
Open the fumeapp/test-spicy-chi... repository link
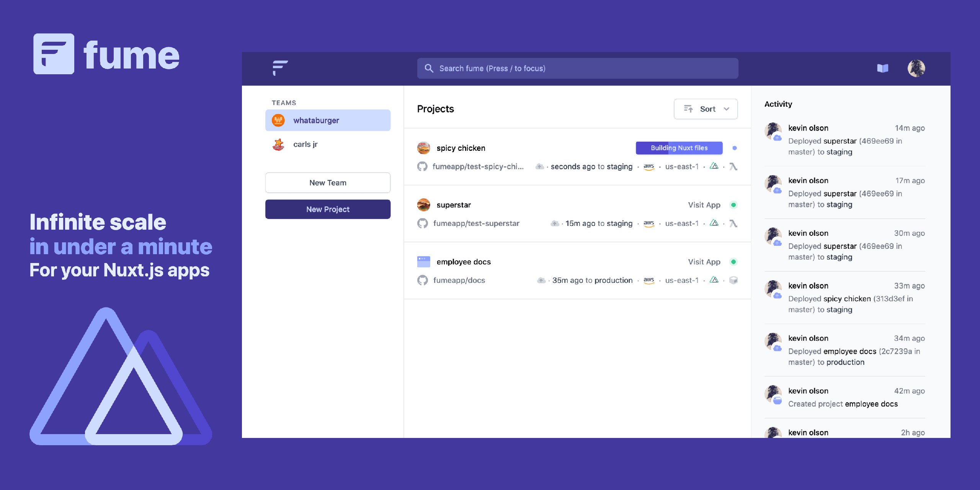coord(478,167)
